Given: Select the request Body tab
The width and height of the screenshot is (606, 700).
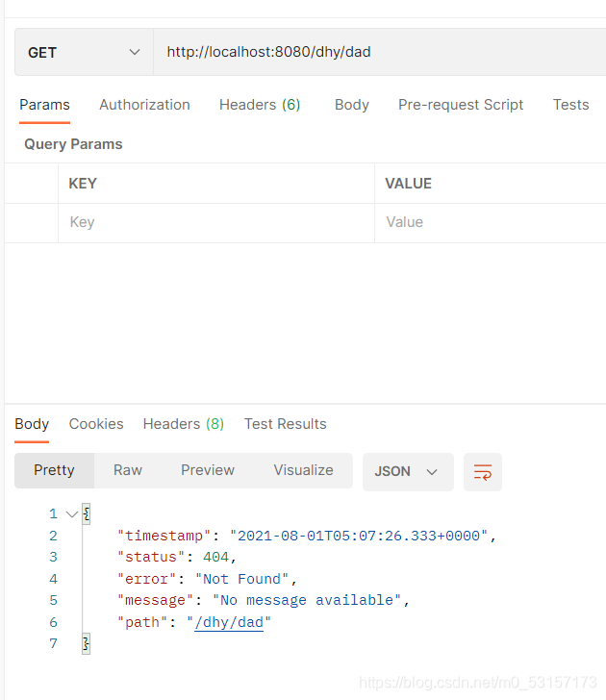Looking at the screenshot, I should 352,105.
